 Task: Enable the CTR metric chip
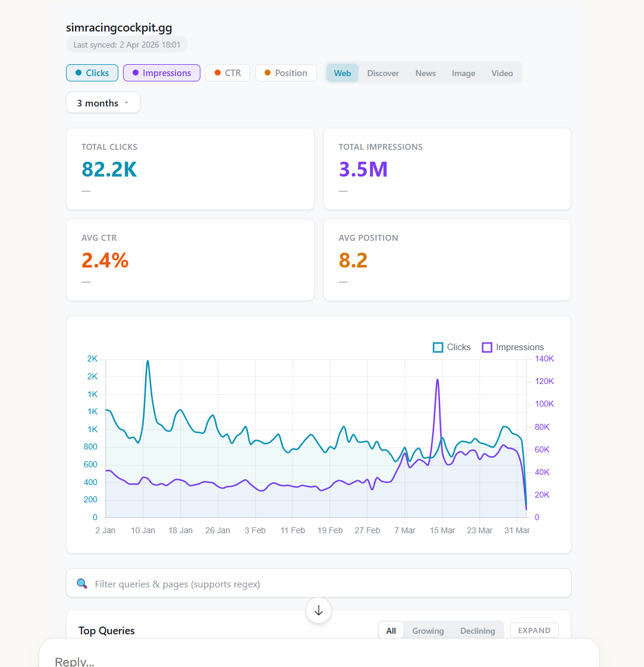pos(227,73)
